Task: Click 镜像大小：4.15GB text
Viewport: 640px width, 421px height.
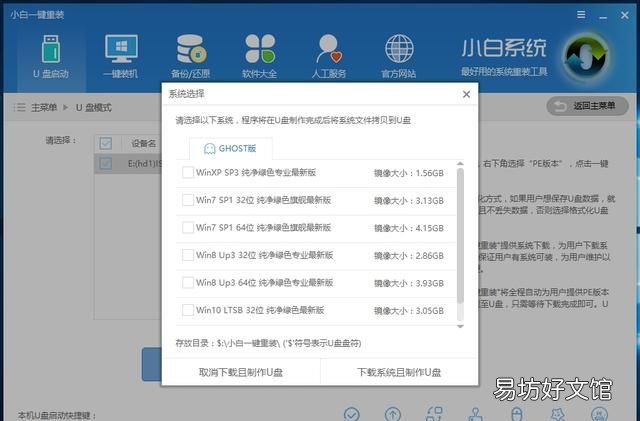Action: [409, 228]
